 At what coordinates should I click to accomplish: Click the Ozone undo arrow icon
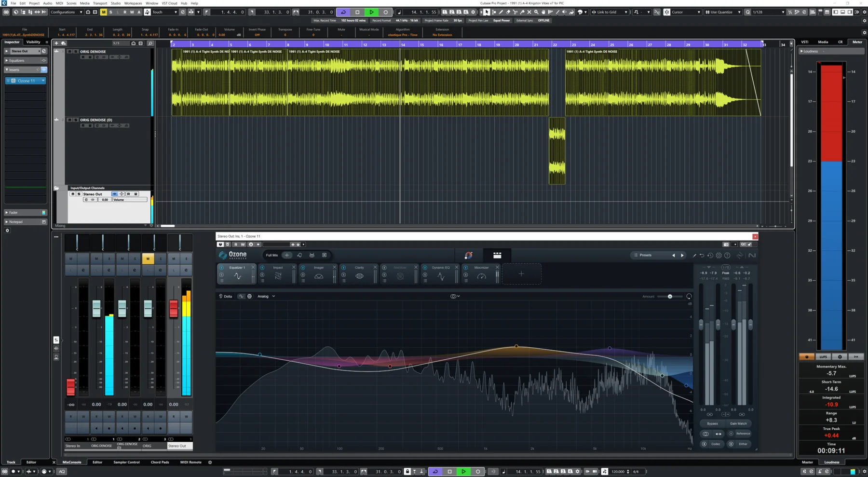(702, 256)
